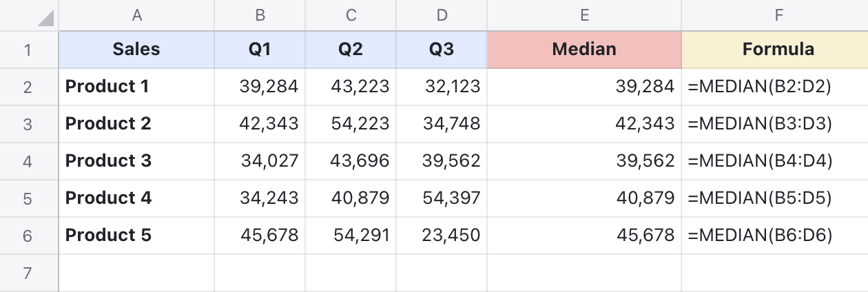Select column A header
This screenshot has height=292, width=868.
pos(136,15)
